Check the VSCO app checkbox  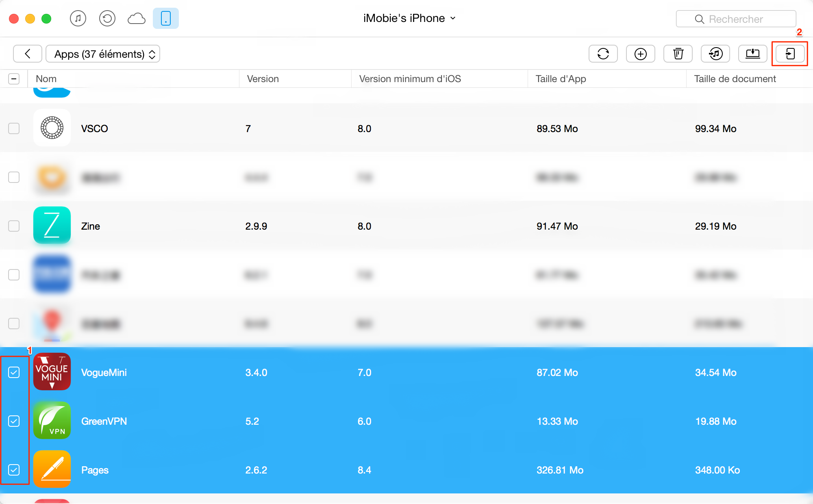coord(14,128)
